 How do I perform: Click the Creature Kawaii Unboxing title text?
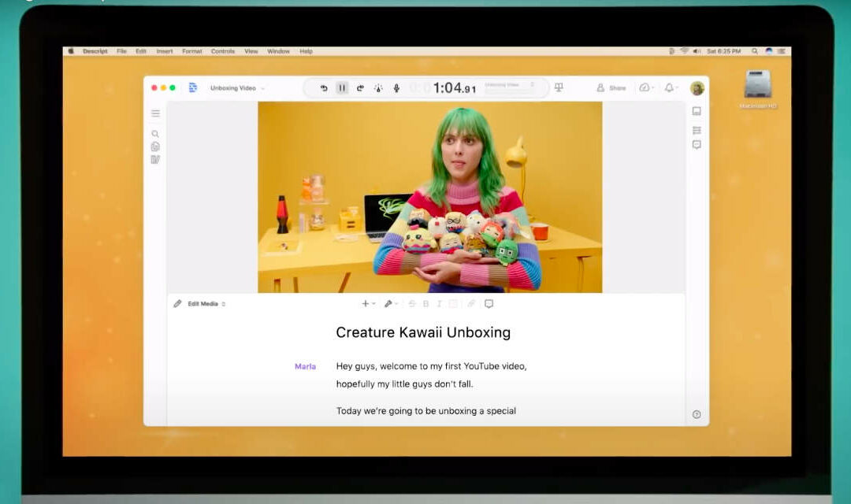[423, 332]
